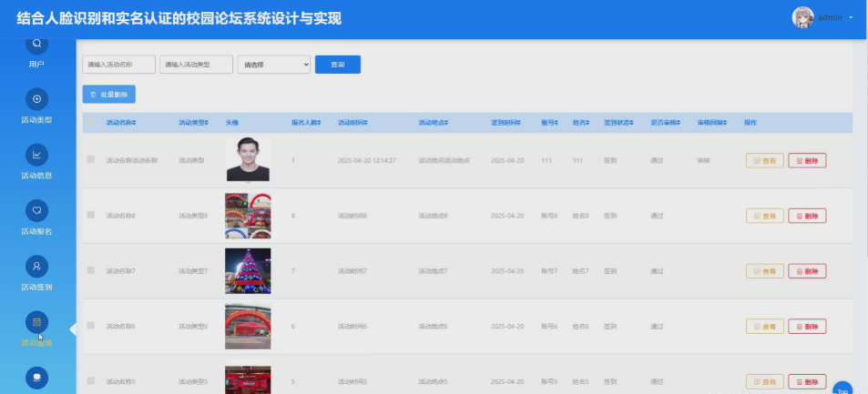Click 查看 for the 活动名称6 row
The image size is (868, 394).
point(765,327)
